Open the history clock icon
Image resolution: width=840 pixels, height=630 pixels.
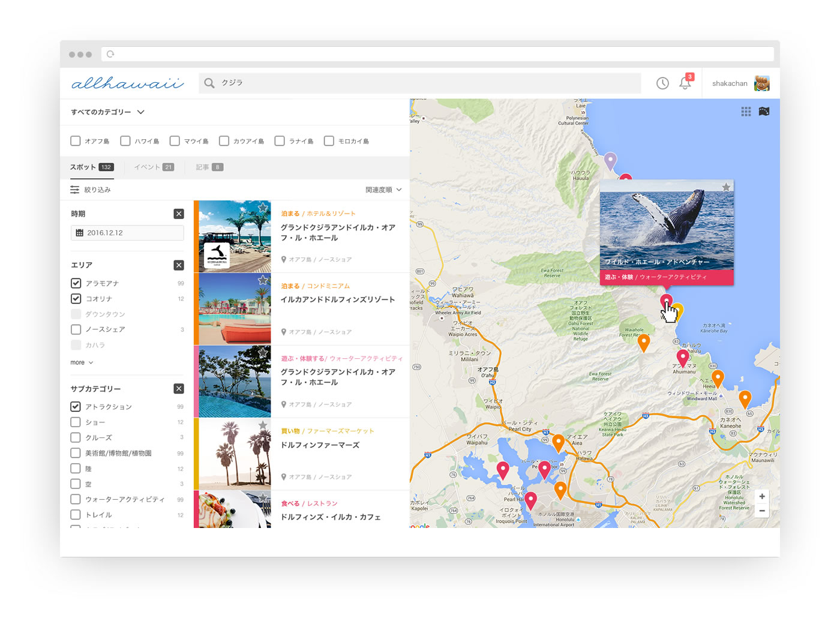[x=662, y=83]
